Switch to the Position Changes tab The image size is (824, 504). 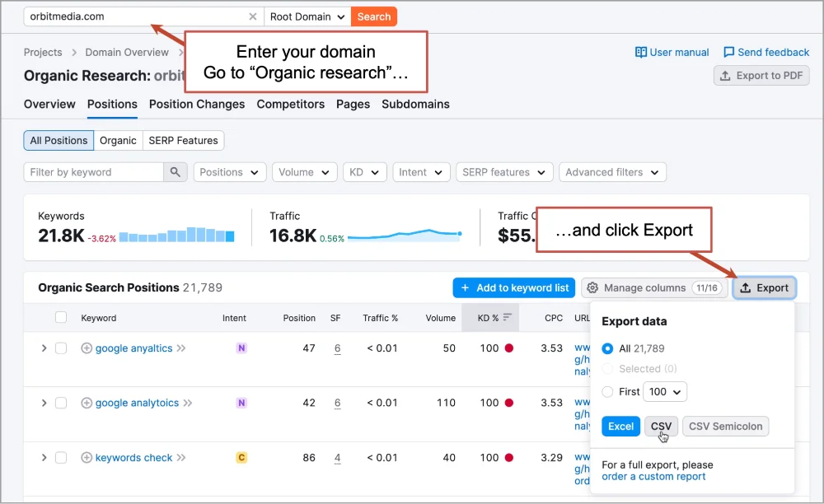(197, 104)
